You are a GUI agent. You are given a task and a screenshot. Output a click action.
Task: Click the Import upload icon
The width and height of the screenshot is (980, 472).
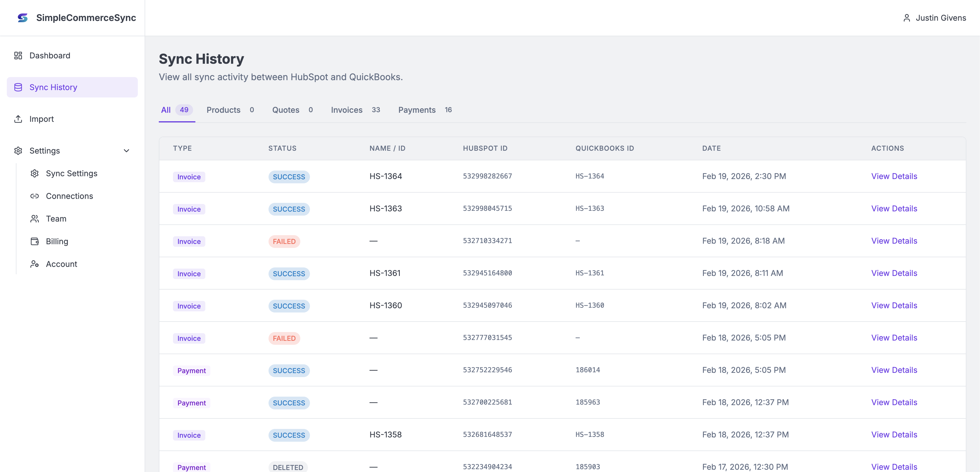(18, 119)
